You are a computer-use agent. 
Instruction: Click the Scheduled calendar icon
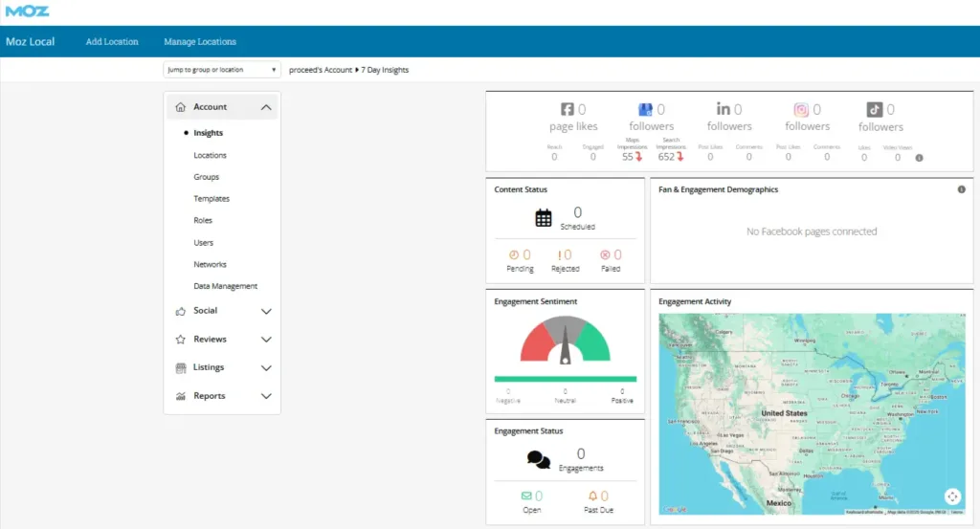click(544, 218)
